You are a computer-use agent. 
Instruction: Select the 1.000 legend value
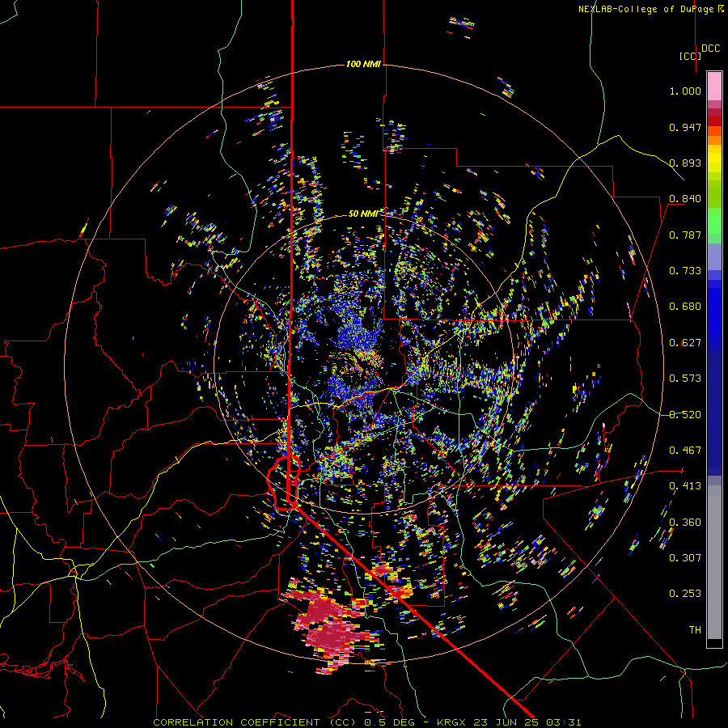point(685,91)
